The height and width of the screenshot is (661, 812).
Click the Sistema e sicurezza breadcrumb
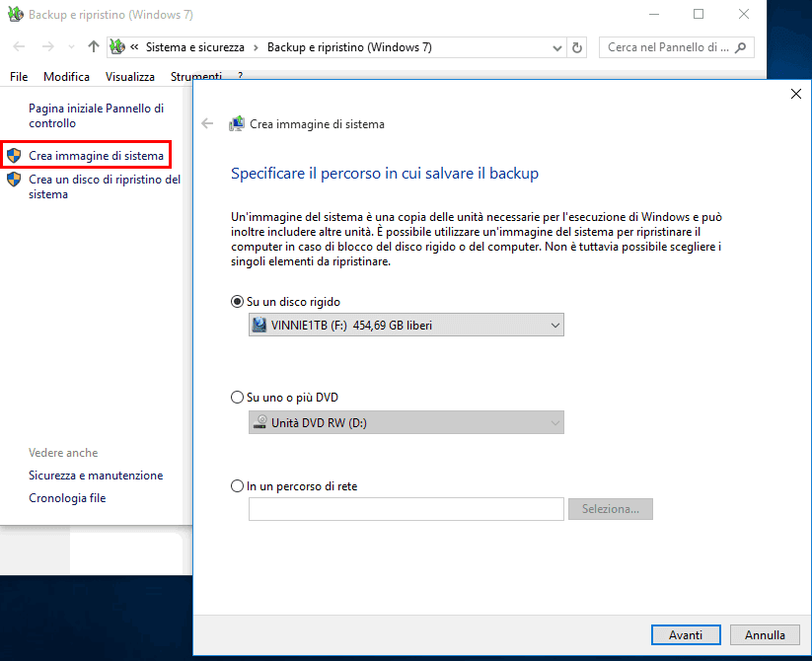coord(195,47)
